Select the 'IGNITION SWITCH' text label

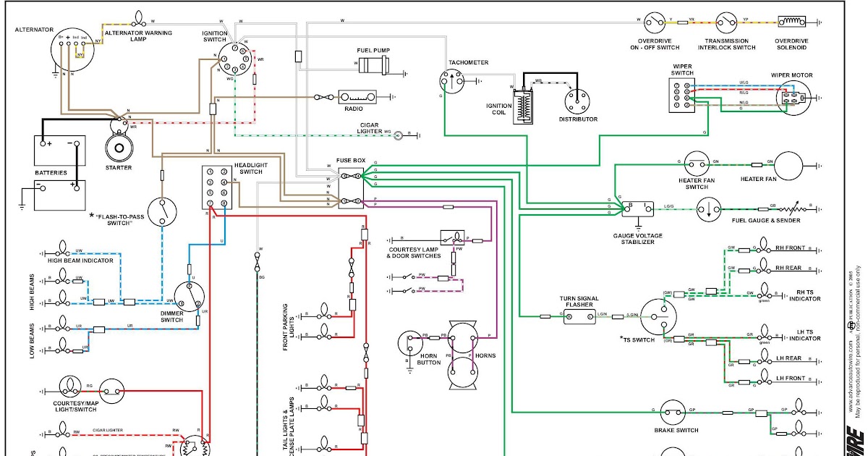pyautogui.click(x=216, y=37)
